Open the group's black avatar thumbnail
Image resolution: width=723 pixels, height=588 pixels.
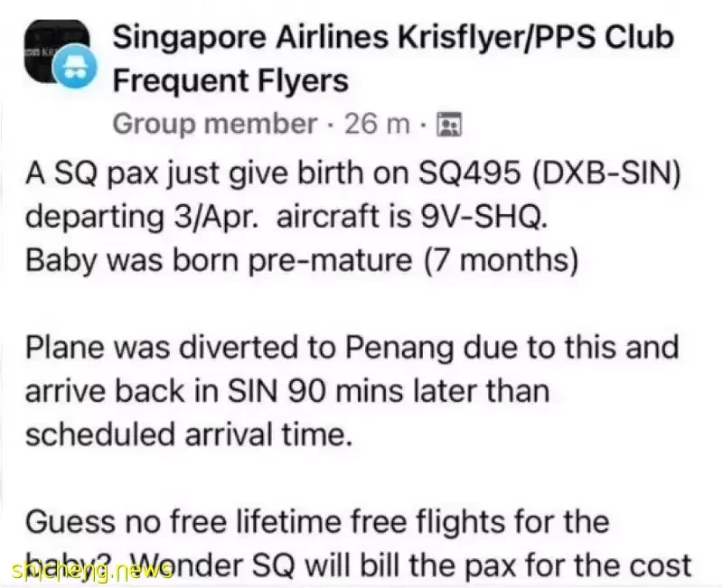(56, 51)
